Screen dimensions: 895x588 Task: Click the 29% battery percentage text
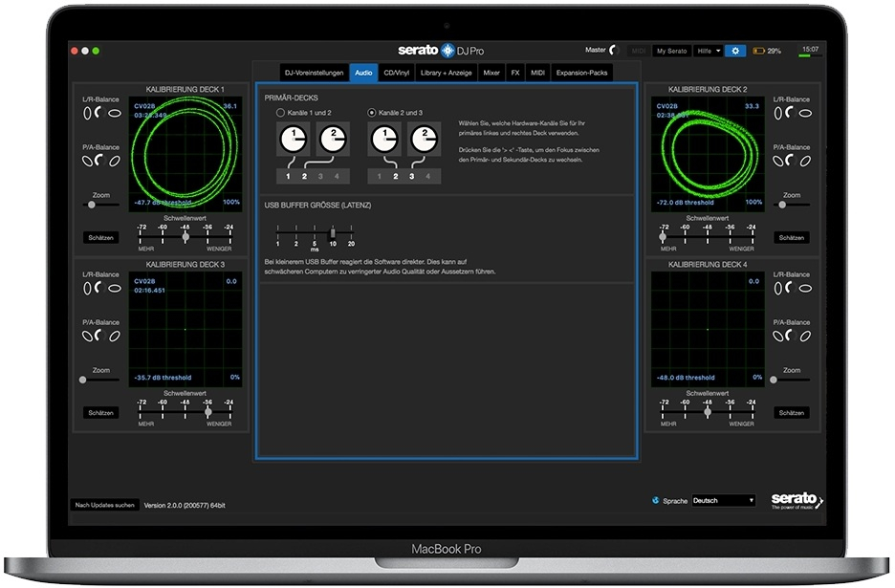click(x=774, y=51)
